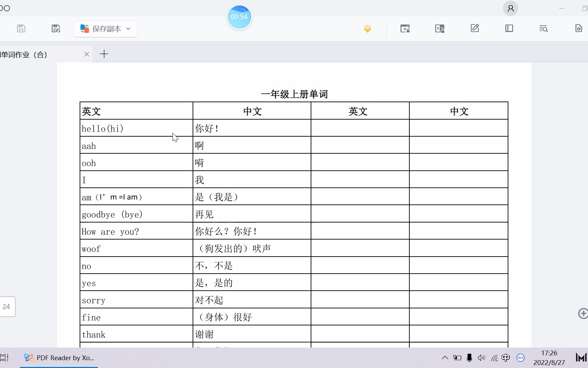This screenshot has width=588, height=368.
Task: Click the page number 24 indicator
Action: [7, 306]
